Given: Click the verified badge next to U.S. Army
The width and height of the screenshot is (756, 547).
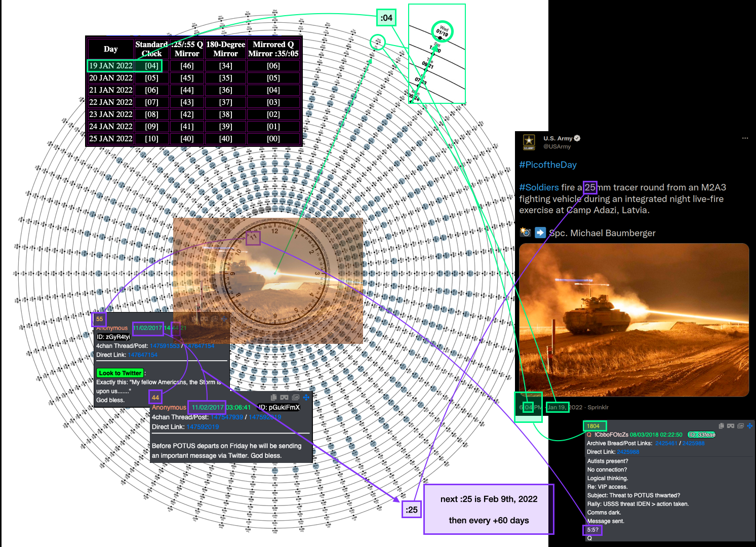Looking at the screenshot, I should (578, 138).
